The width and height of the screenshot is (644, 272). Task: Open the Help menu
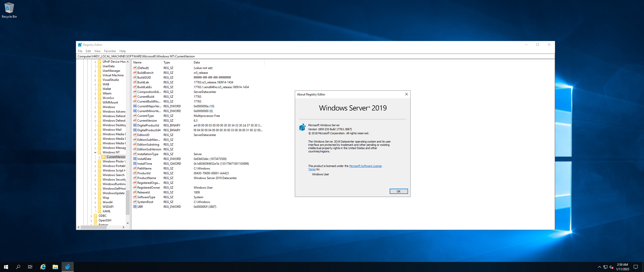[x=123, y=51]
